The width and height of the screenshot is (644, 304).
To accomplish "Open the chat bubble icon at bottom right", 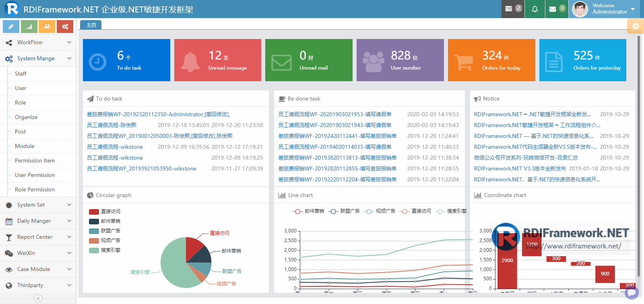I will coord(632,293).
